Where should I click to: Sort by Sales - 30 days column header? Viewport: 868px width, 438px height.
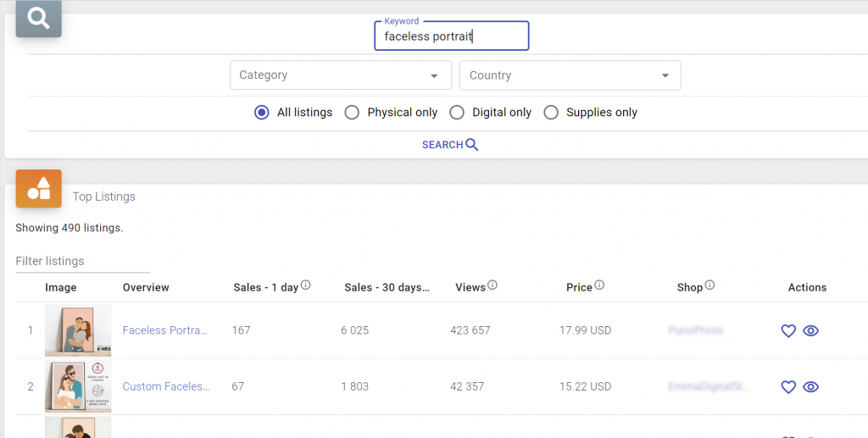(x=387, y=287)
